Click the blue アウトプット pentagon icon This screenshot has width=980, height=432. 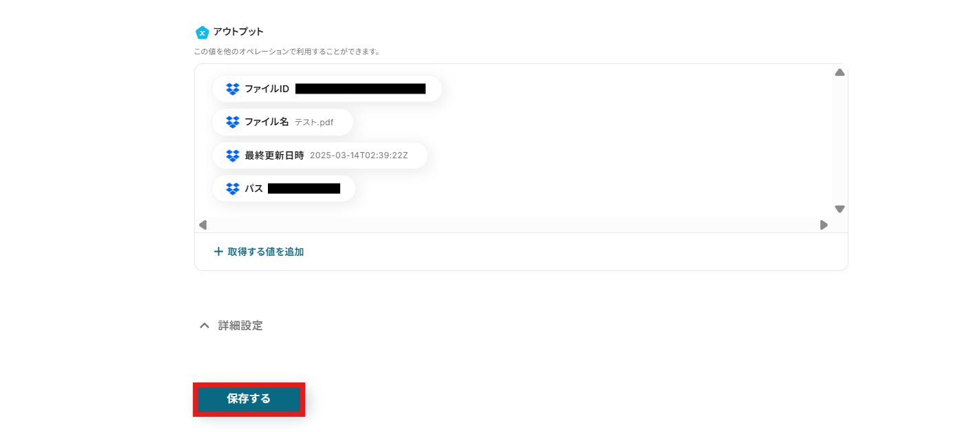click(202, 32)
